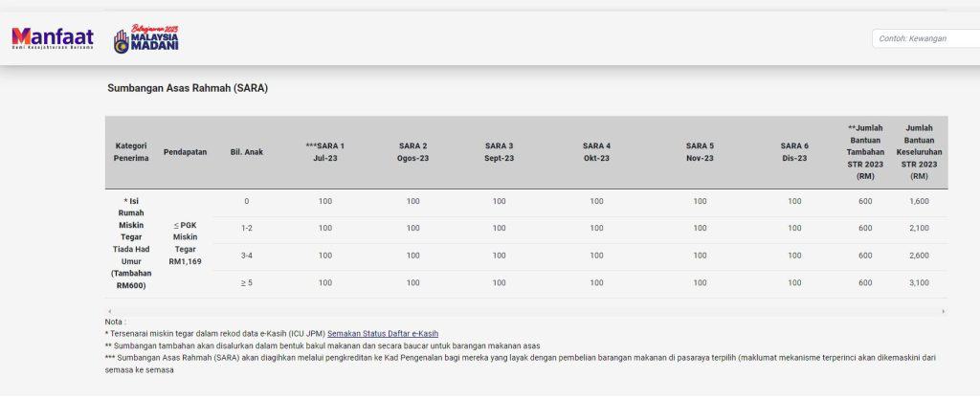Screen dimensions: 980x400
Task: Click the 'SARA 5 Nov-23' column header
Action: coord(700,152)
